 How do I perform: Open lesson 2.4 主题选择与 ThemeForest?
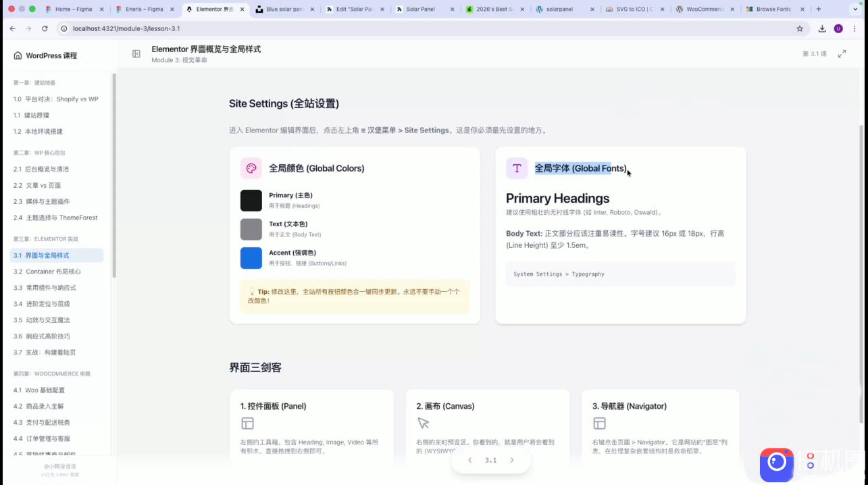pyautogui.click(x=57, y=218)
